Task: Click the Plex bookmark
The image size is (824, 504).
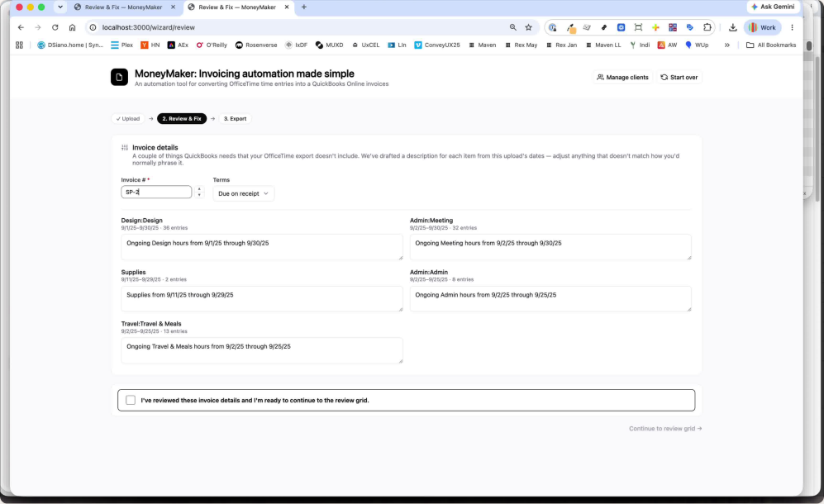Action: tap(122, 45)
